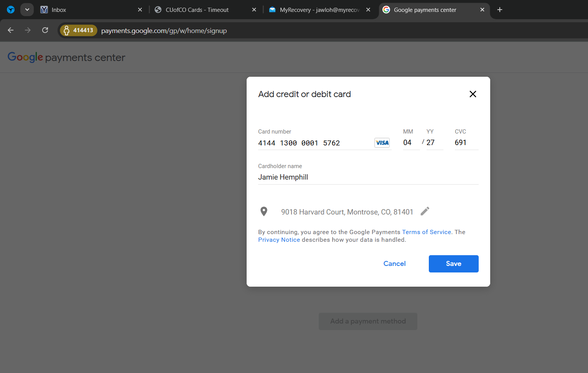Image resolution: width=588 pixels, height=373 pixels.
Task: Close the Google payments center tab
Action: click(482, 10)
